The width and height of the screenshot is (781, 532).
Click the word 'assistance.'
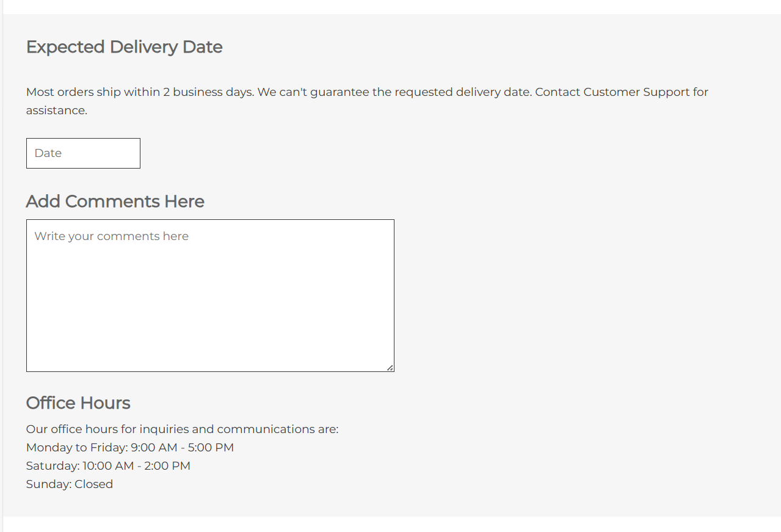click(56, 111)
